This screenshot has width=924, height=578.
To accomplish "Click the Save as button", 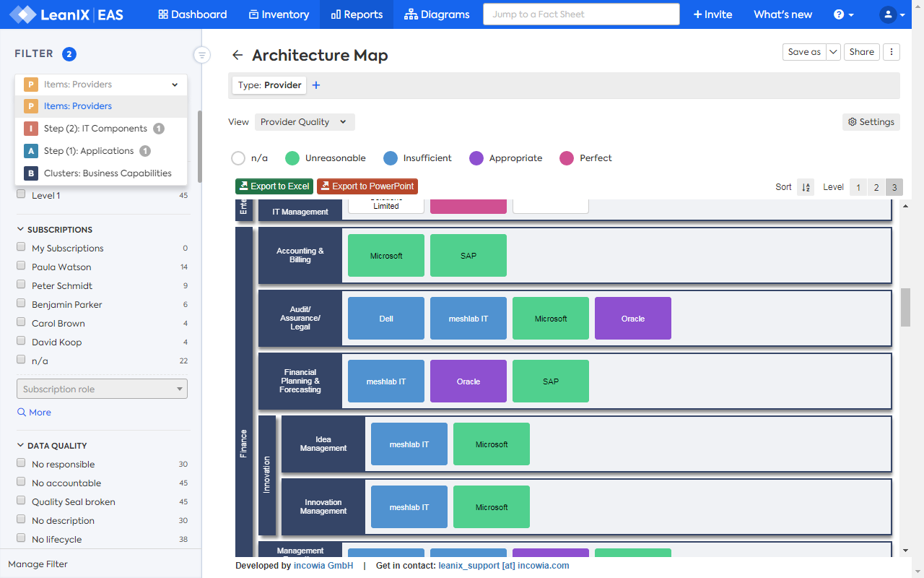I will coord(804,52).
